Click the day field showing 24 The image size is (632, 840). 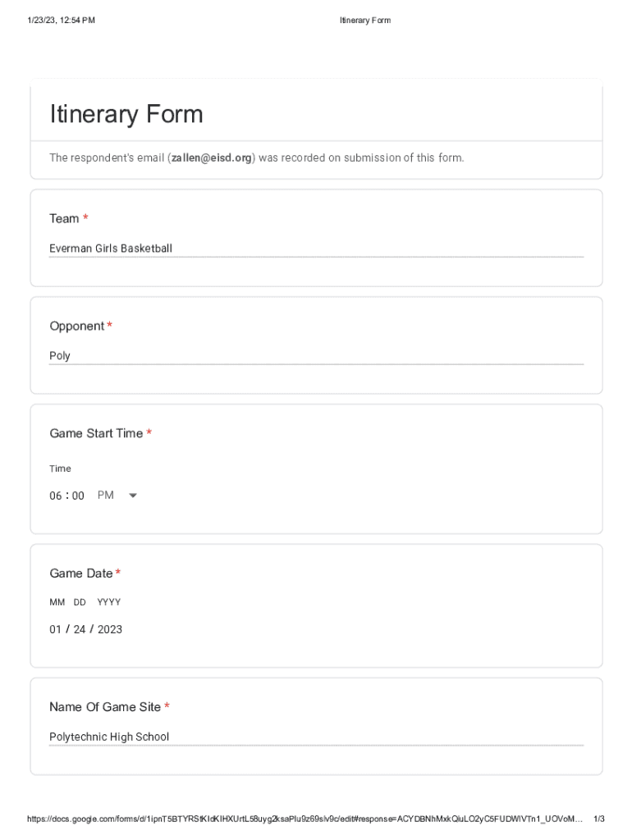80,629
